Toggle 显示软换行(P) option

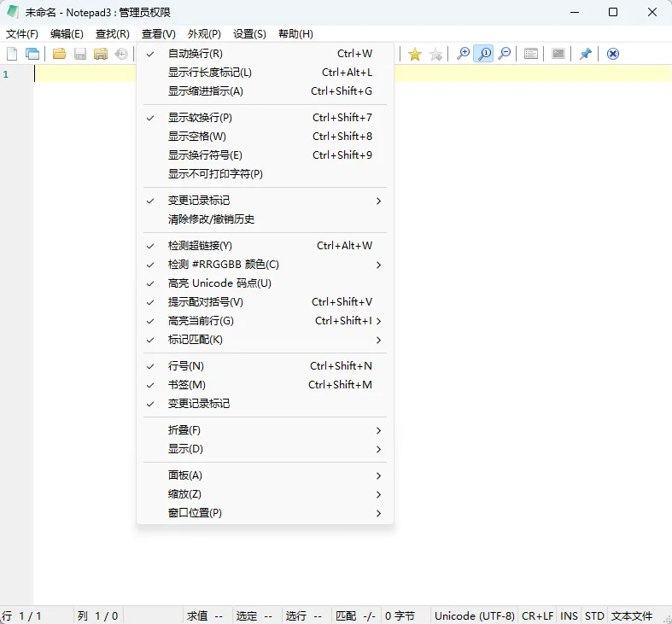pyautogui.click(x=265, y=118)
